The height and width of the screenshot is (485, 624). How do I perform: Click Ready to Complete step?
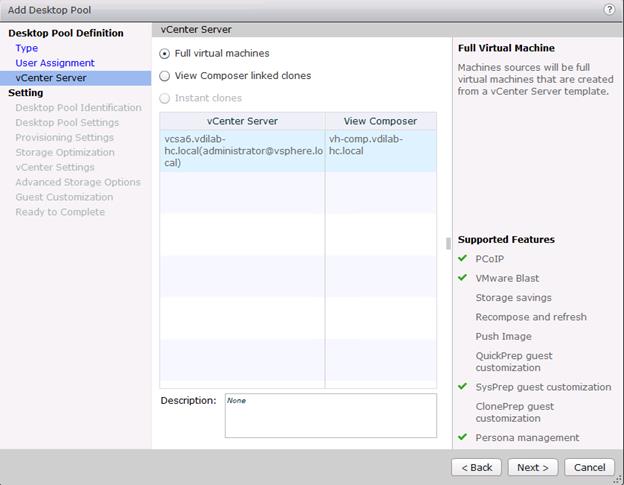coord(60,212)
